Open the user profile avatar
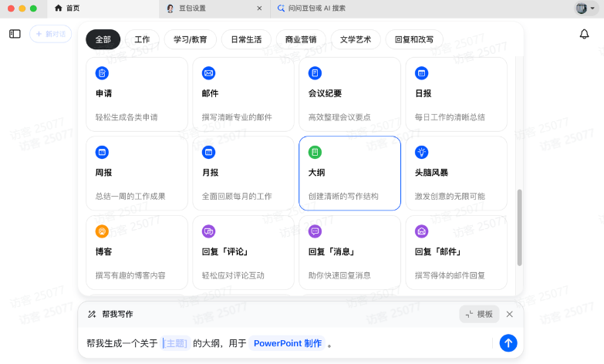 click(x=582, y=8)
